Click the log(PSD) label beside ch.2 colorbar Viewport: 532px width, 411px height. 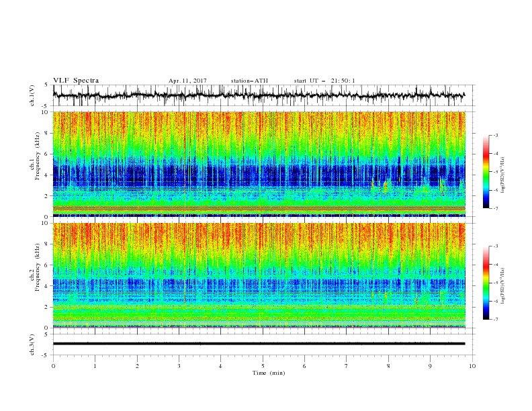(x=503, y=285)
